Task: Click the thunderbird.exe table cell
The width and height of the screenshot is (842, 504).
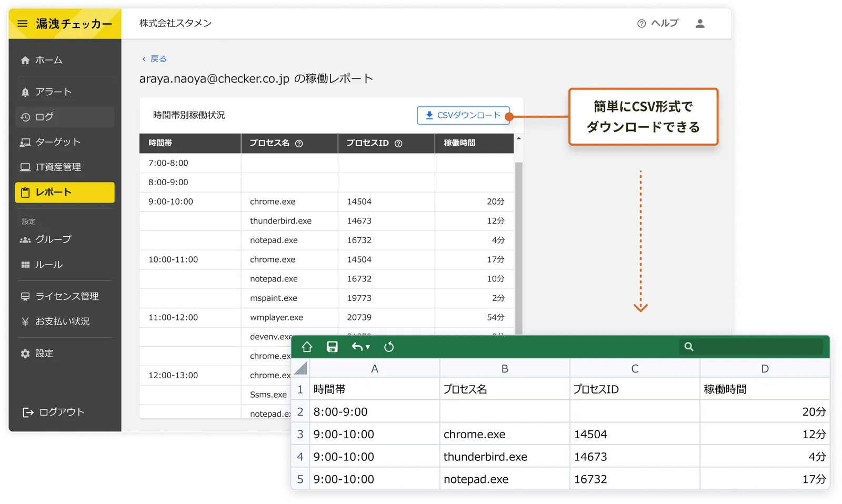Action: pos(289,221)
